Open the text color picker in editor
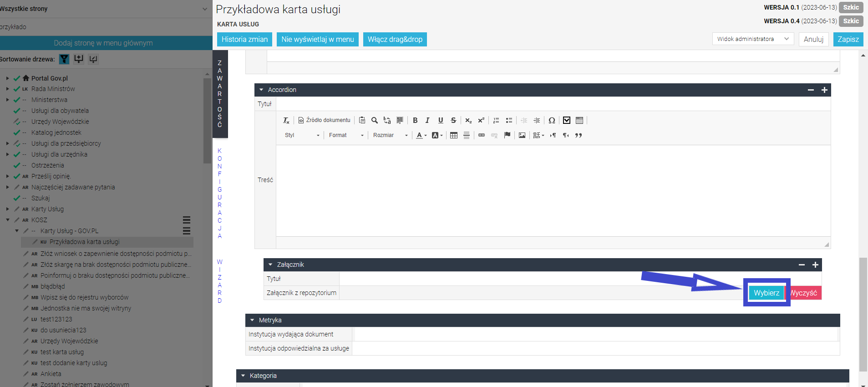This screenshot has height=387, width=868. point(421,135)
